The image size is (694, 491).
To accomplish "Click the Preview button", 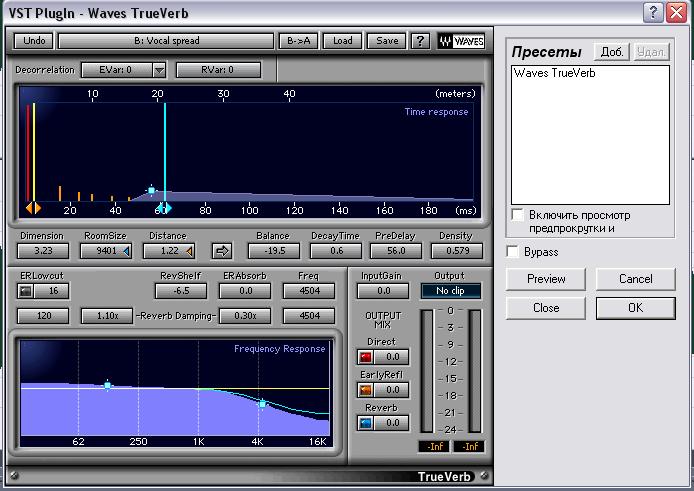I will click(546, 279).
